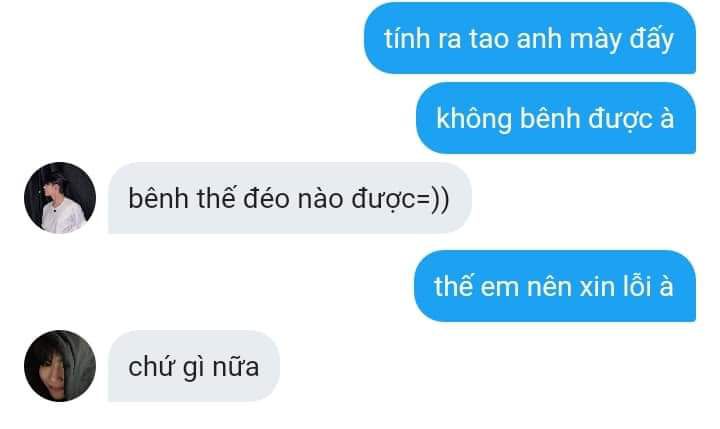Open the hooded avatar beside "chứ gì nữa"
The width and height of the screenshot is (720, 429).
[60, 366]
